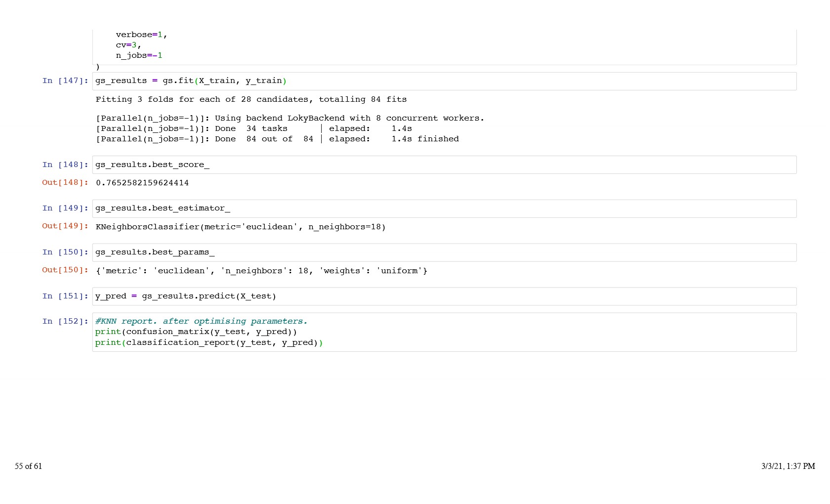Click the KNN report comment line
The width and height of the screenshot is (830, 504).
click(201, 322)
